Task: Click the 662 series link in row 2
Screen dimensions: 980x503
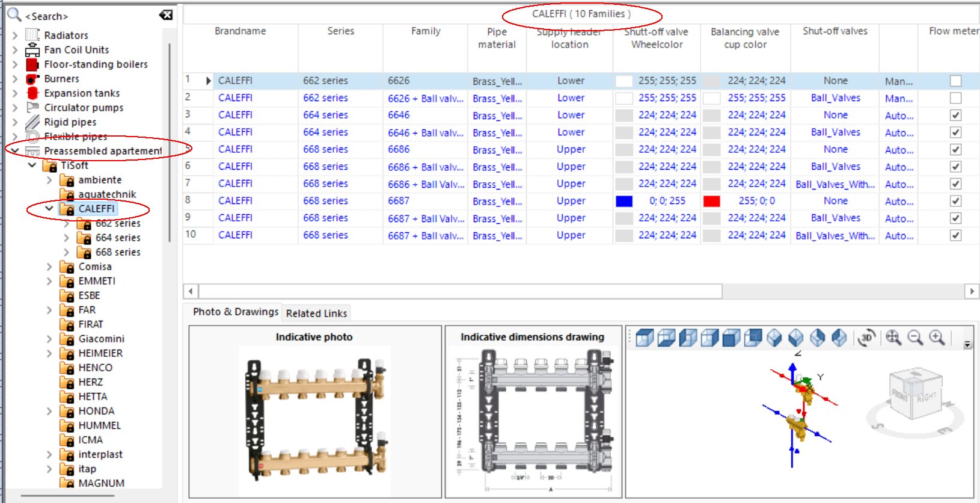Action: [325, 98]
